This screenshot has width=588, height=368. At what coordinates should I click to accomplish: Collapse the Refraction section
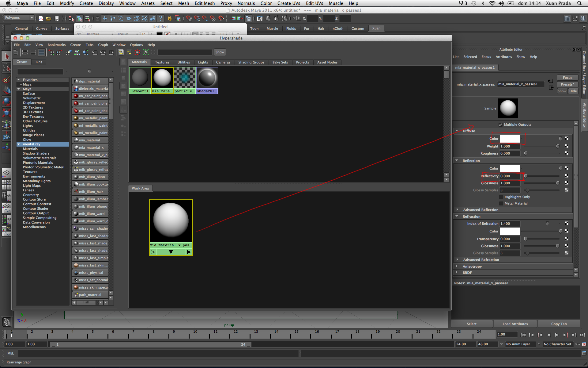coord(457,216)
